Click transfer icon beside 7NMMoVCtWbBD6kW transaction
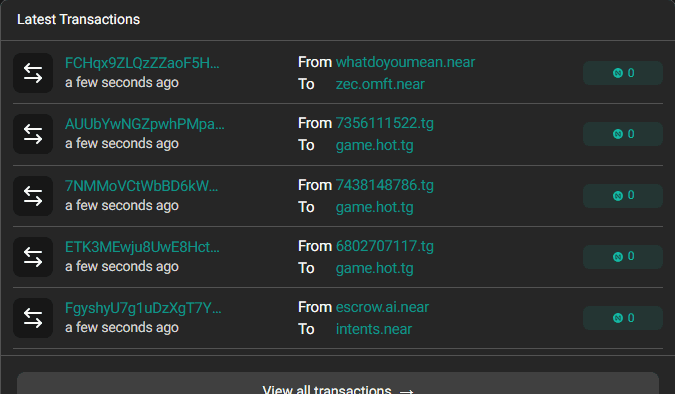675x394 pixels. (33, 195)
